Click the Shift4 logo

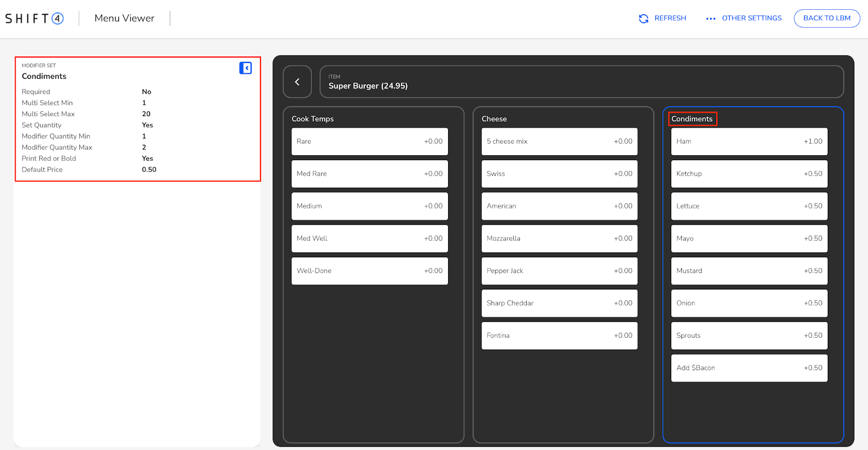tap(35, 18)
